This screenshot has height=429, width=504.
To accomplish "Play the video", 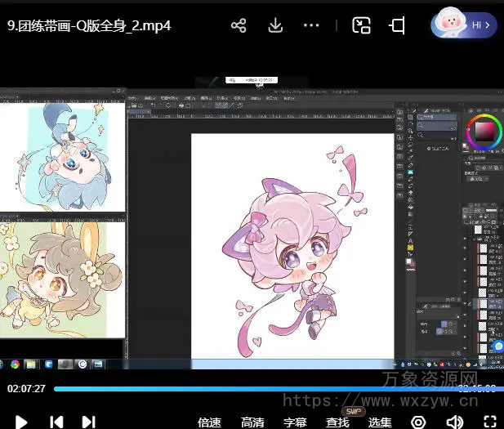I will (x=22, y=422).
